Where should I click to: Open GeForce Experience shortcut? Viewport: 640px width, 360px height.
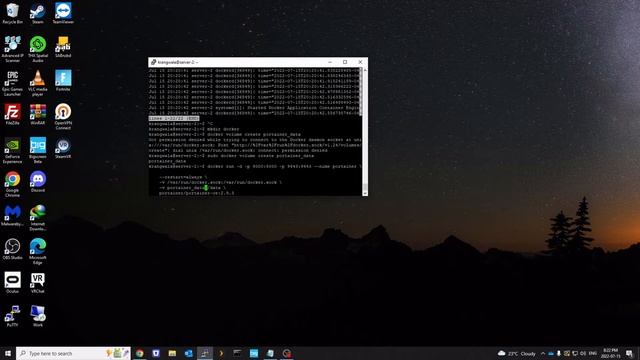[12, 151]
